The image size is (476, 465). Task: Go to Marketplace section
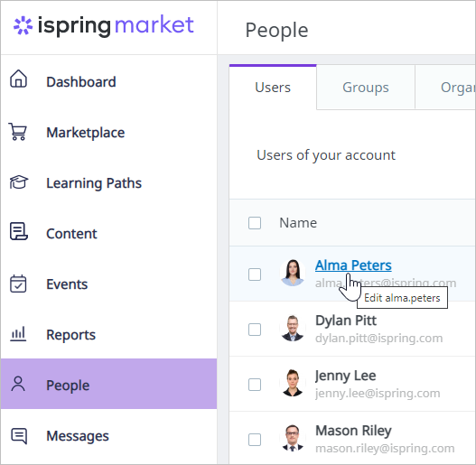108,133
